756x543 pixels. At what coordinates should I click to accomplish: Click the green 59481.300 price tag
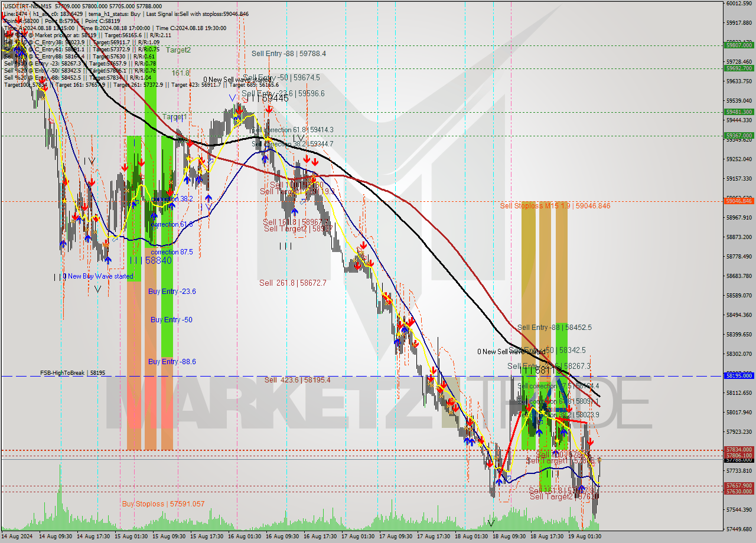[739, 112]
